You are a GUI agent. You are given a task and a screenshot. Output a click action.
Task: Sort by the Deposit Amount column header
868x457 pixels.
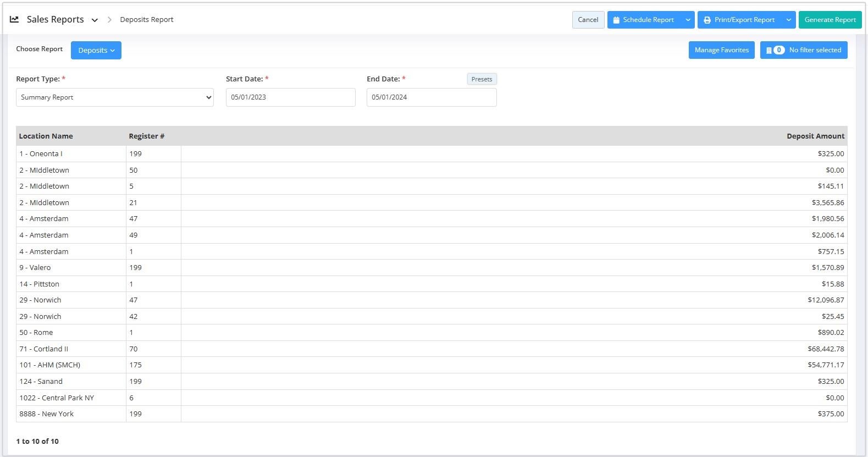click(x=815, y=136)
